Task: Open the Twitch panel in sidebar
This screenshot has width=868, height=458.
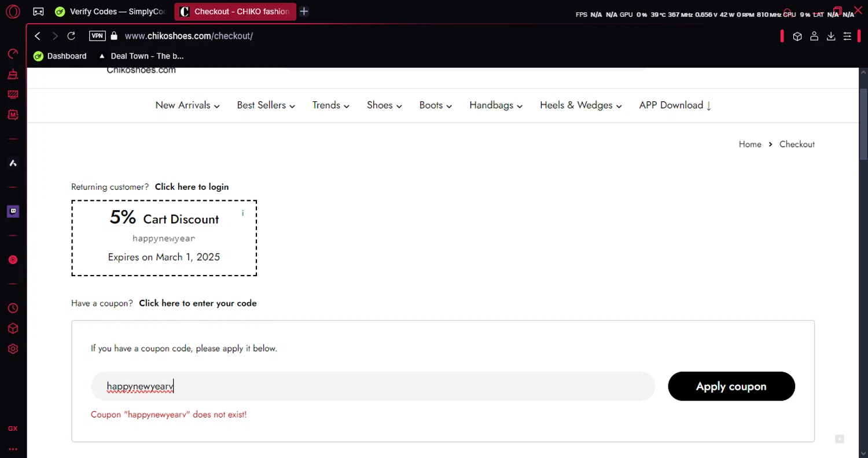Action: tap(13, 211)
